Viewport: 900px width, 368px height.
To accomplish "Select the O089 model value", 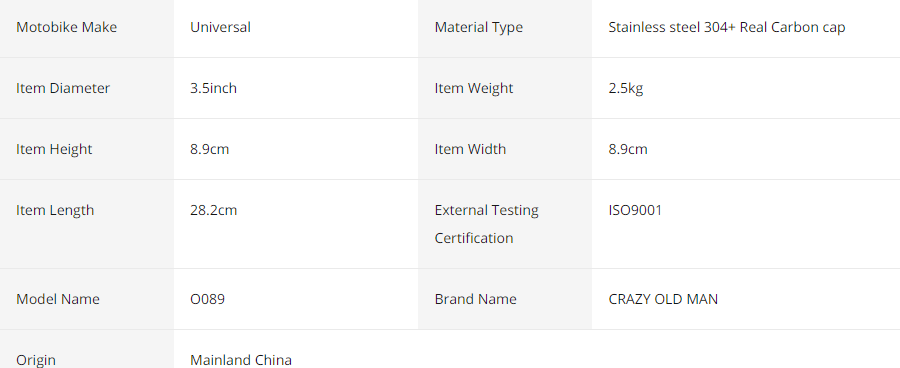I will point(208,299).
